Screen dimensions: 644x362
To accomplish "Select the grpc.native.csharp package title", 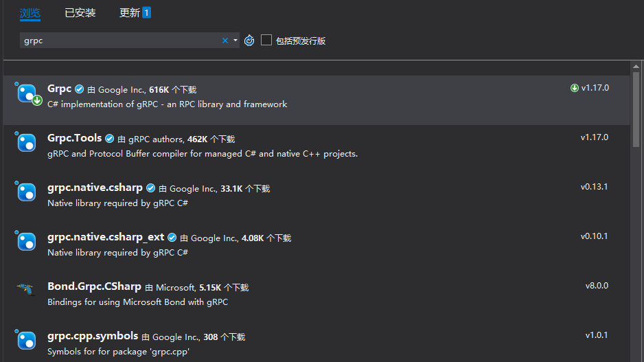I will (95, 188).
